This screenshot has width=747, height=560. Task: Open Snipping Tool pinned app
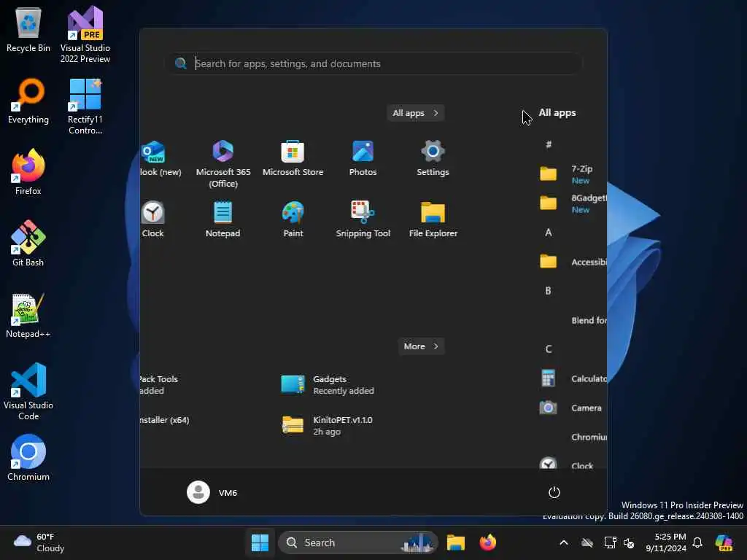tap(363, 219)
